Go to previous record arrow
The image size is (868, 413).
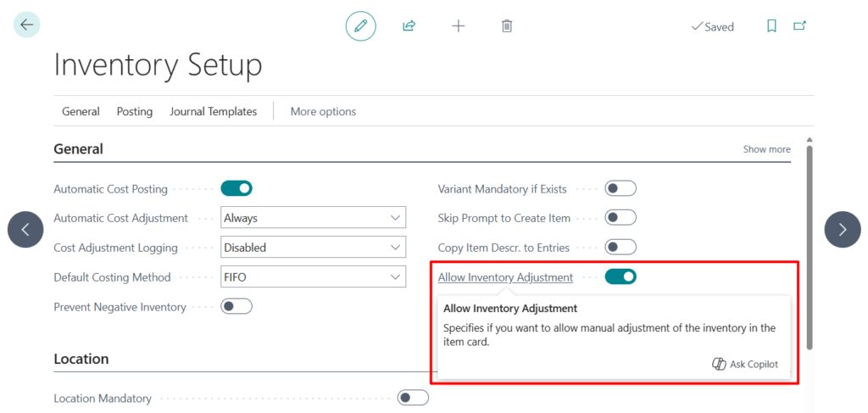point(25,229)
